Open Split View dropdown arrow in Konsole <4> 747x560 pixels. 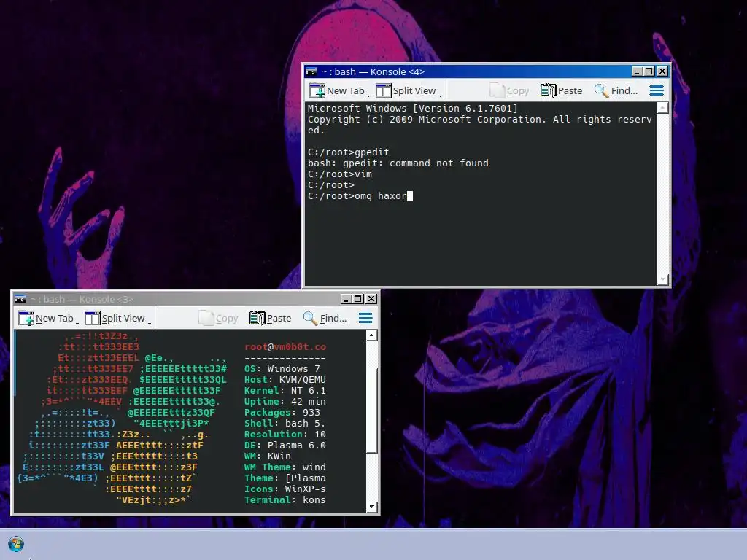click(x=440, y=96)
